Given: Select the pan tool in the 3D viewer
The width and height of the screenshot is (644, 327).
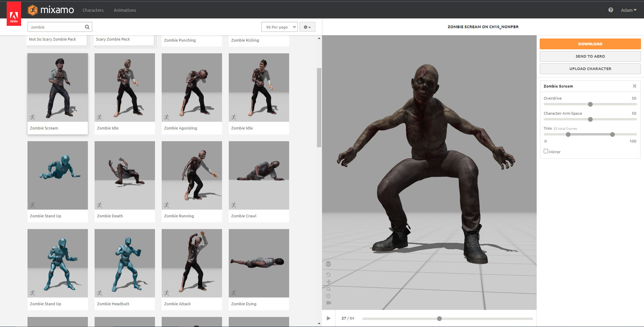Looking at the screenshot, I should point(328,282).
